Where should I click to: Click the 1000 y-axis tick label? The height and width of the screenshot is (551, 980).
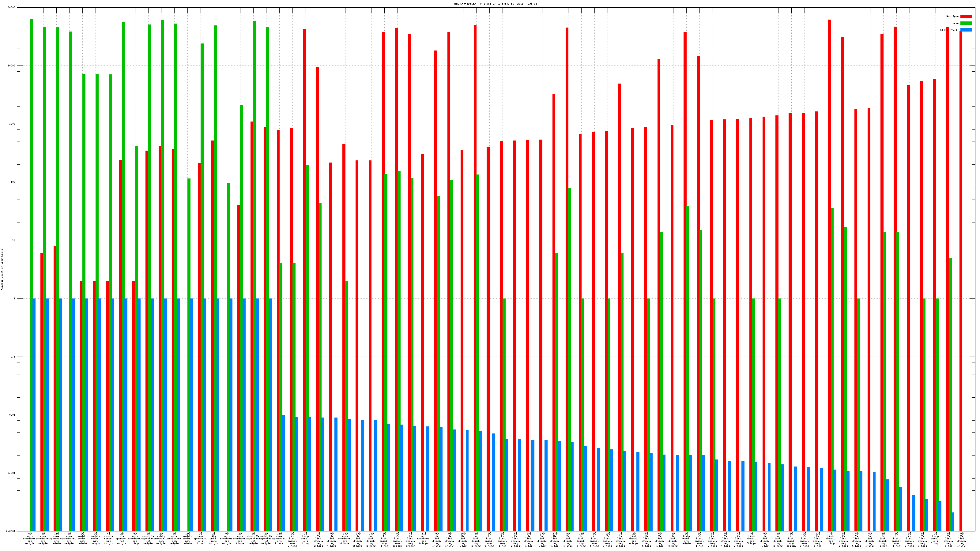tap(13, 124)
